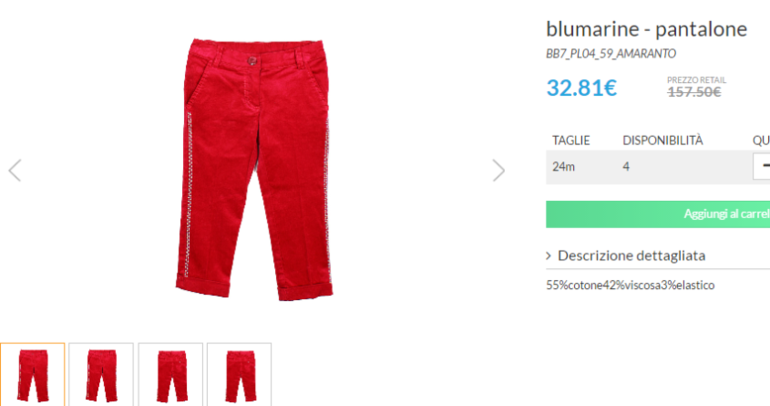
Task: Collapse the Descrizione dettagliata chevron
Action: [x=549, y=256]
